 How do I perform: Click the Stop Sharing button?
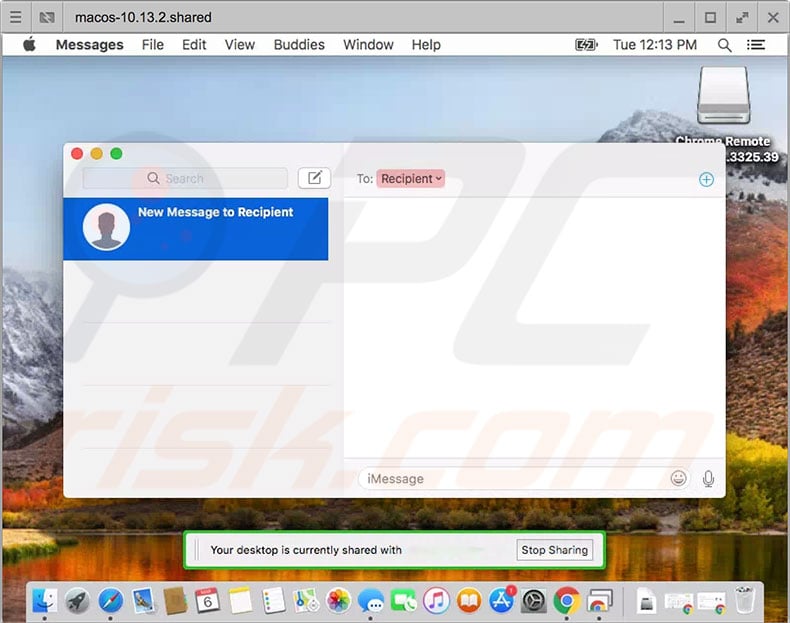(x=554, y=550)
